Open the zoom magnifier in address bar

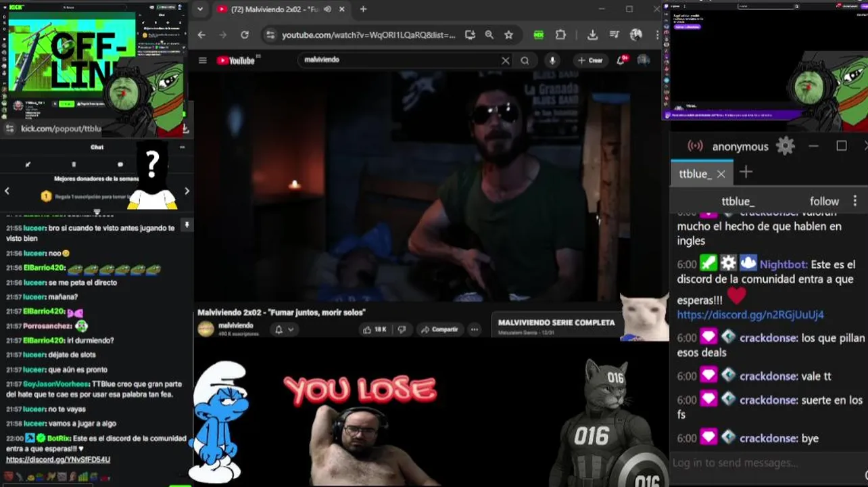point(489,35)
